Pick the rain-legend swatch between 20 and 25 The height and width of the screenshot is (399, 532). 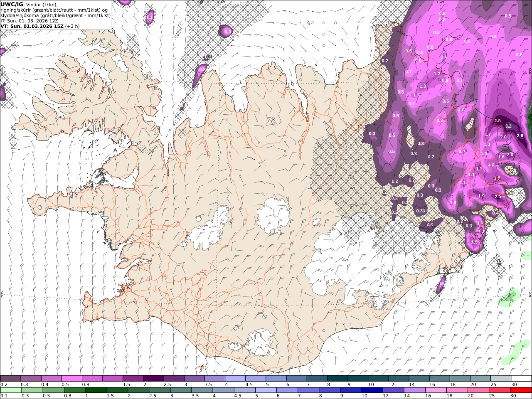click(x=478, y=390)
